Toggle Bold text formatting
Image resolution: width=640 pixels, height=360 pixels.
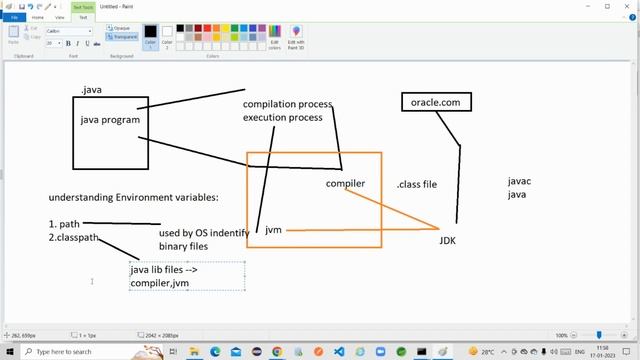coord(68,43)
